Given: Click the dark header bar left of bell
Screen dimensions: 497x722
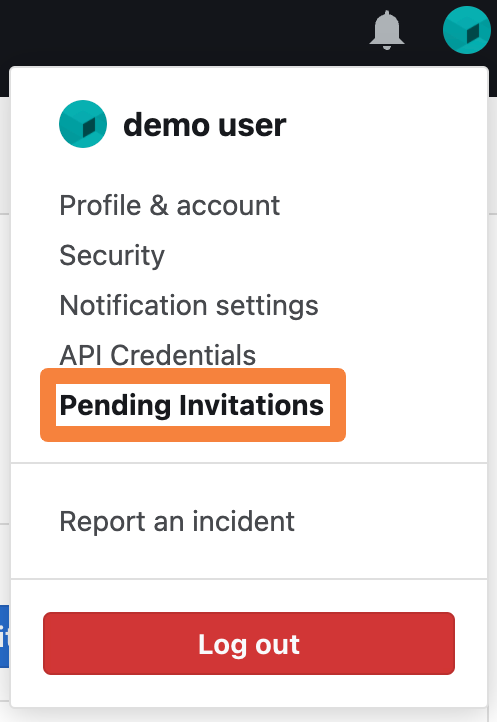Looking at the screenshot, I should coord(184,32).
